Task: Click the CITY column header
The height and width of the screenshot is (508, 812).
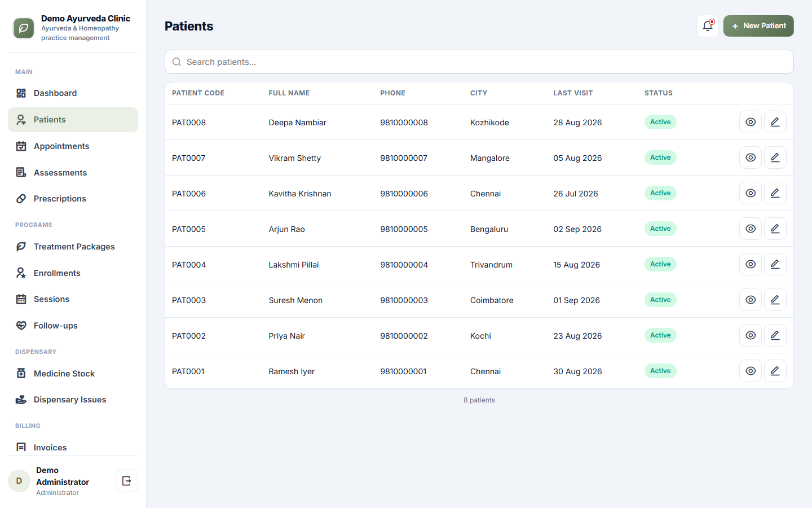Action: pyautogui.click(x=479, y=93)
